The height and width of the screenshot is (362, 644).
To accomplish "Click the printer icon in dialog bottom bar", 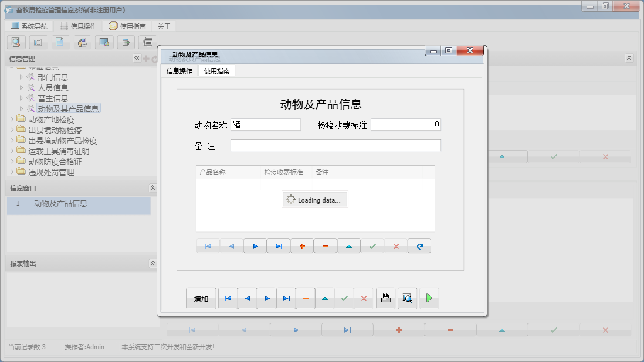I will pyautogui.click(x=386, y=298).
